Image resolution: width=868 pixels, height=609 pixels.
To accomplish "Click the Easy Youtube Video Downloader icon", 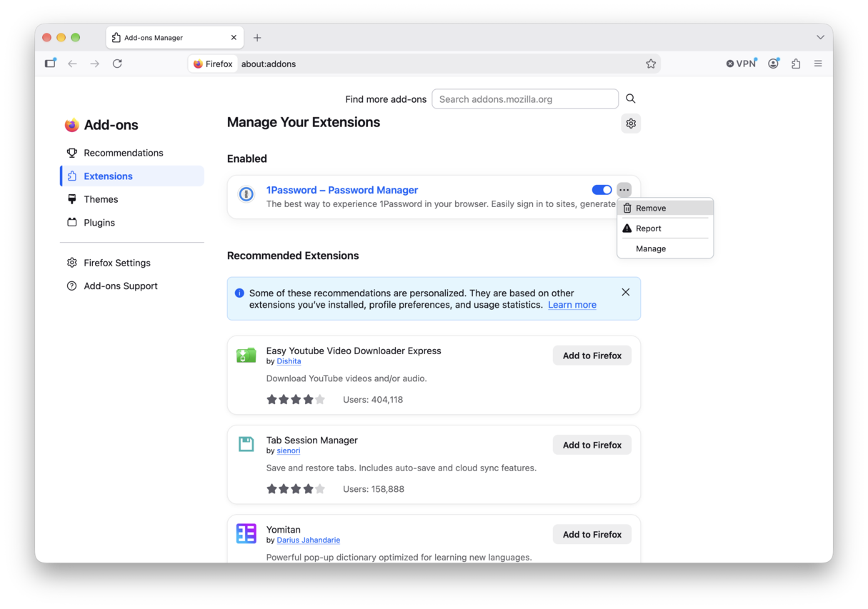I will click(x=246, y=355).
